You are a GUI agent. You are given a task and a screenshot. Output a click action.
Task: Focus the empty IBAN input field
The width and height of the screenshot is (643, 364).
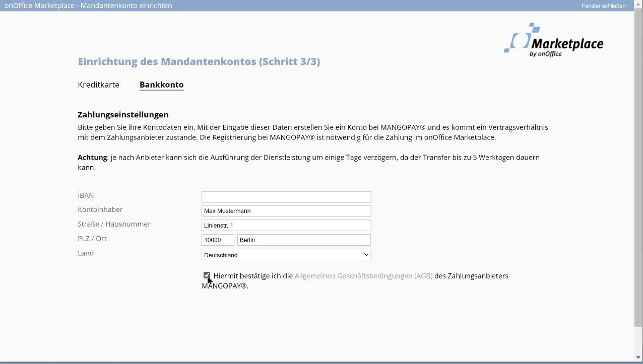(286, 197)
